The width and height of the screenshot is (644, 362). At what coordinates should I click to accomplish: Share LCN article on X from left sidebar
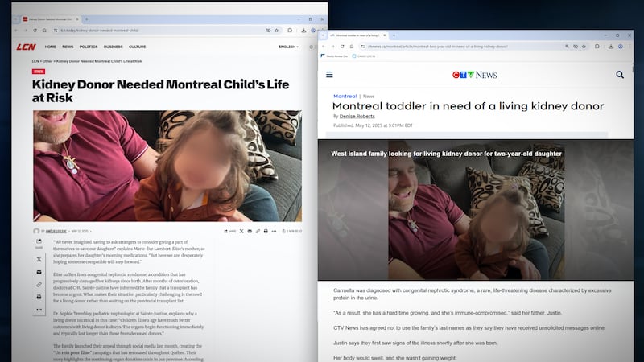point(39,259)
